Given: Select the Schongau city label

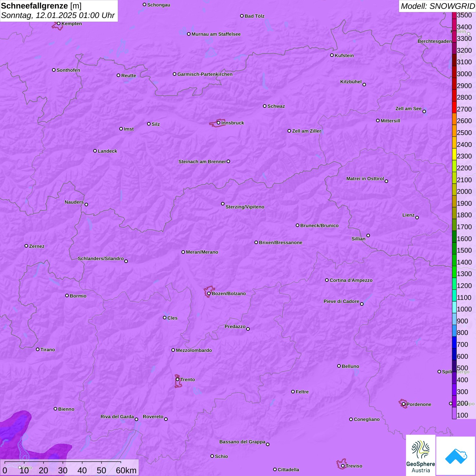Looking at the screenshot, I should [159, 5].
